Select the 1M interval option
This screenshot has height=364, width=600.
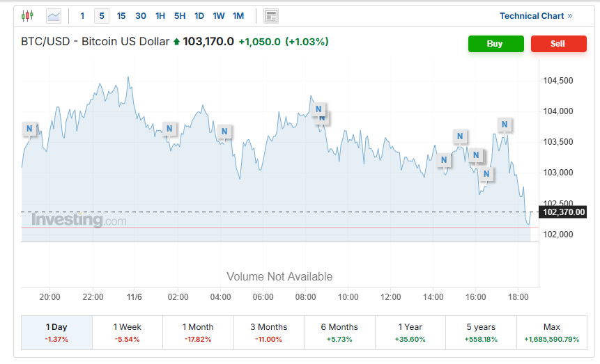pyautogui.click(x=238, y=15)
